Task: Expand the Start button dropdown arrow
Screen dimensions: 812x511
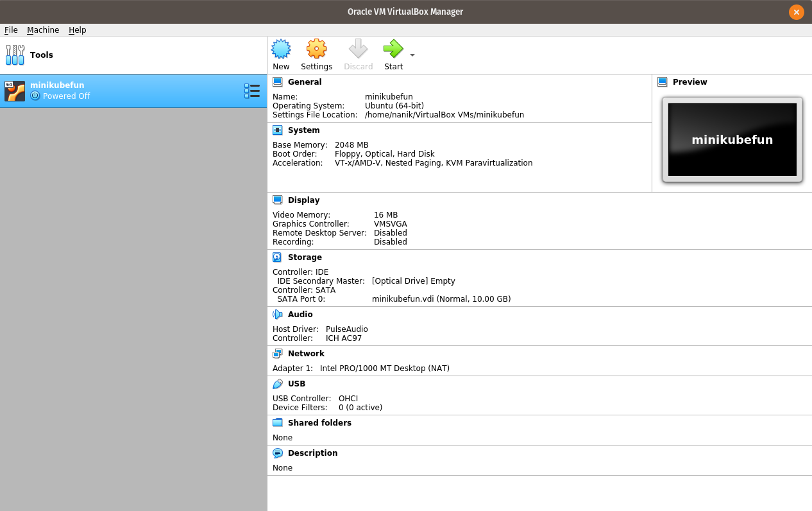Action: (412, 55)
